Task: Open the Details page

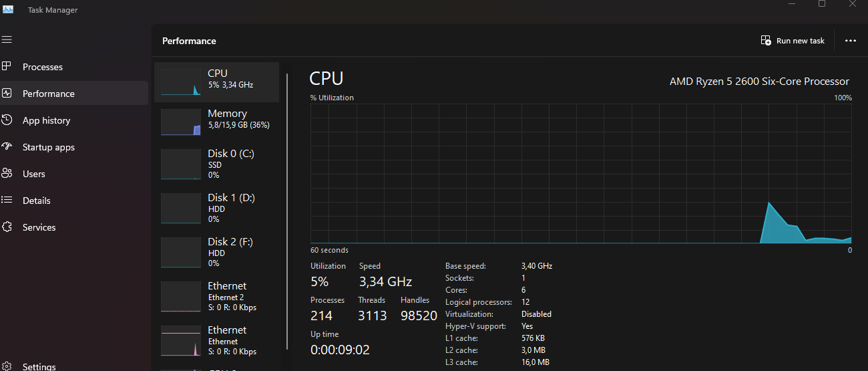Action: (x=37, y=201)
